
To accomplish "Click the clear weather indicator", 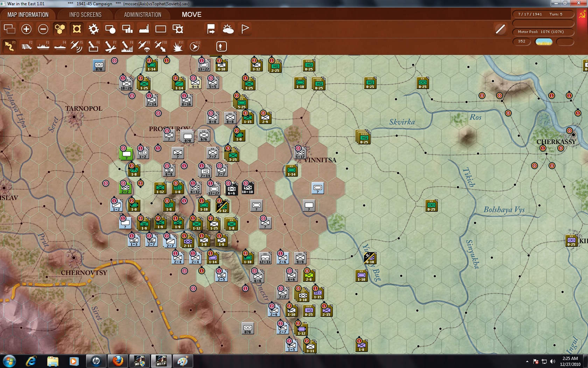I will tap(544, 42).
